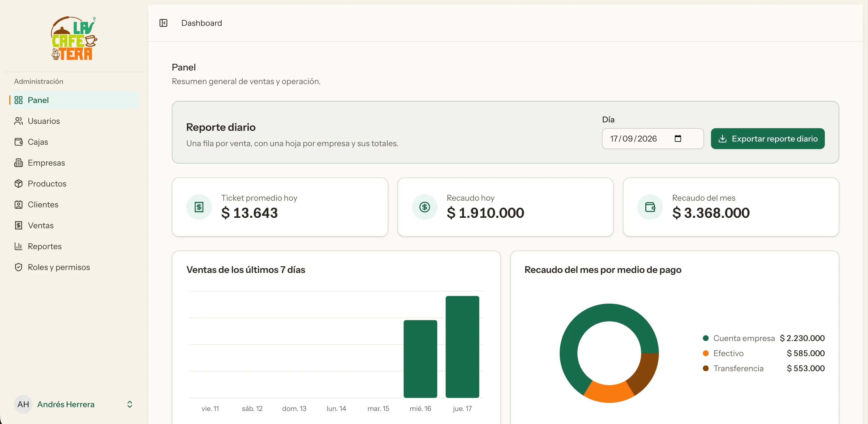Open the calendar picker icon in Día field
This screenshot has width=868, height=424.
click(678, 139)
